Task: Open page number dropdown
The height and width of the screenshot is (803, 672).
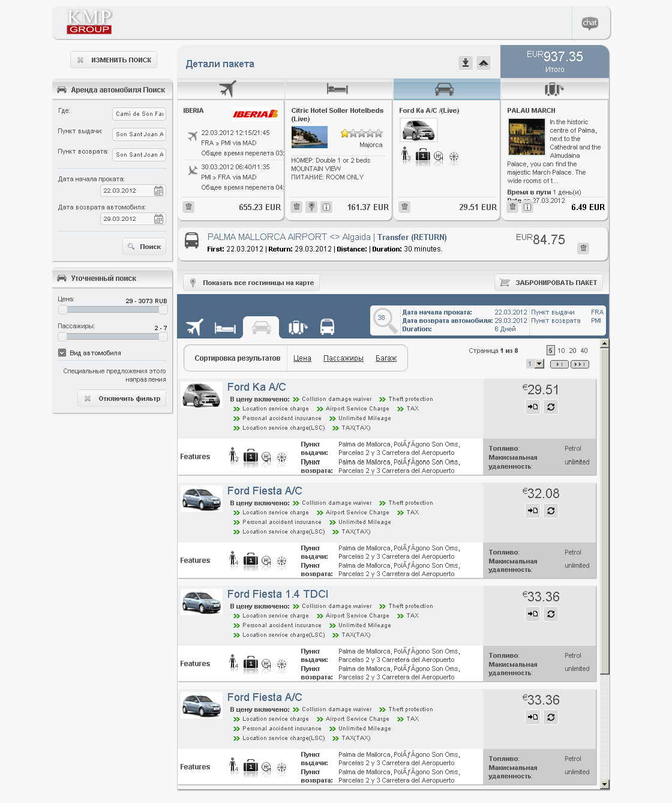Action: click(x=539, y=364)
